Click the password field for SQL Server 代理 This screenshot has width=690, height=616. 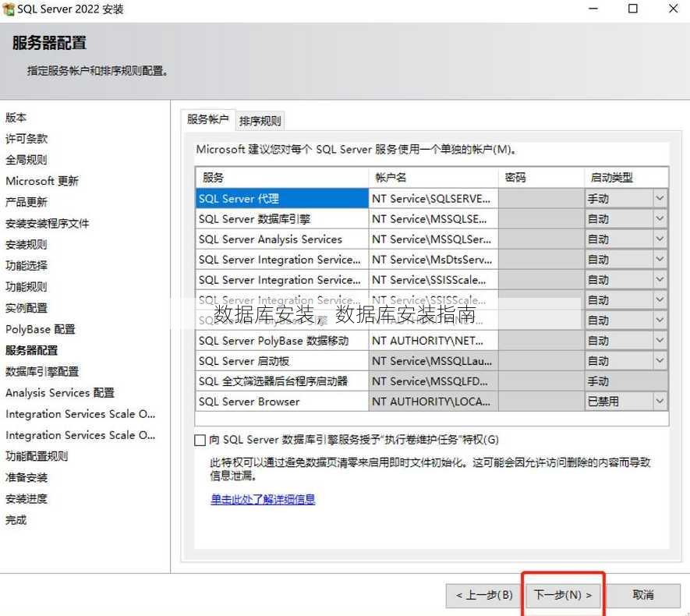[541, 198]
